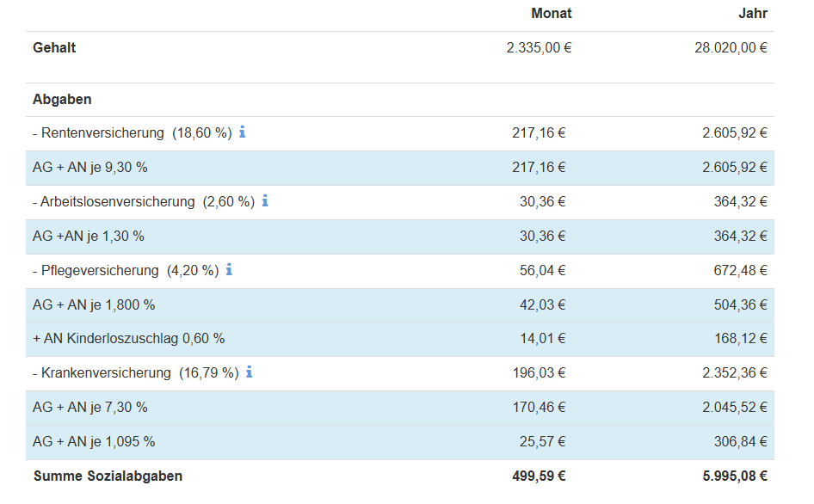Select the AG + AN je 1,800 % row

(x=94, y=305)
